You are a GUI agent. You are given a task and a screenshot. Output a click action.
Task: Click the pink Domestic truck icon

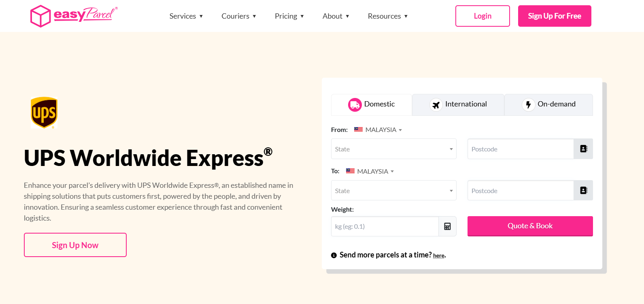coord(355,105)
